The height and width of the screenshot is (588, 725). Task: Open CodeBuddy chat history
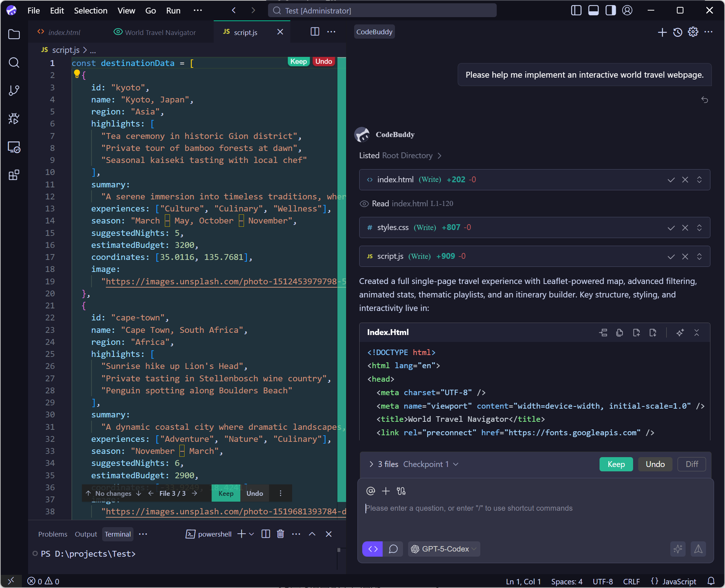[x=678, y=32]
